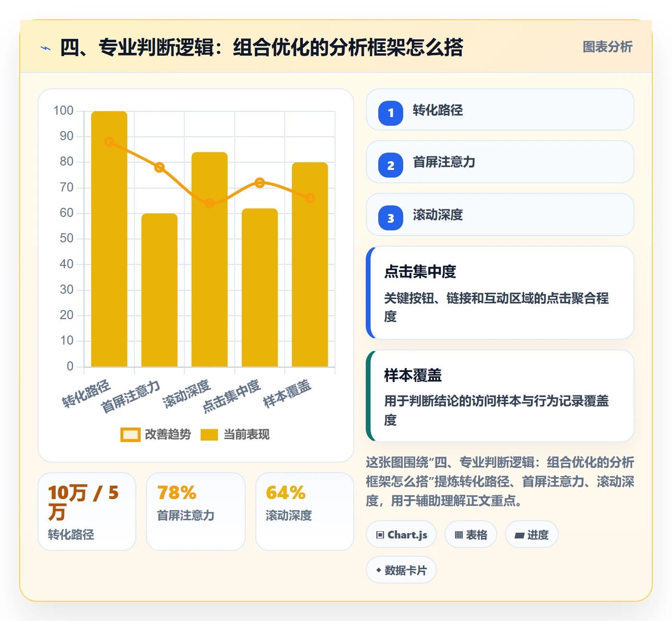Screen dimensions: 672x621
Task: Toggle the 当前表现 legend swatch
Action: tap(209, 434)
